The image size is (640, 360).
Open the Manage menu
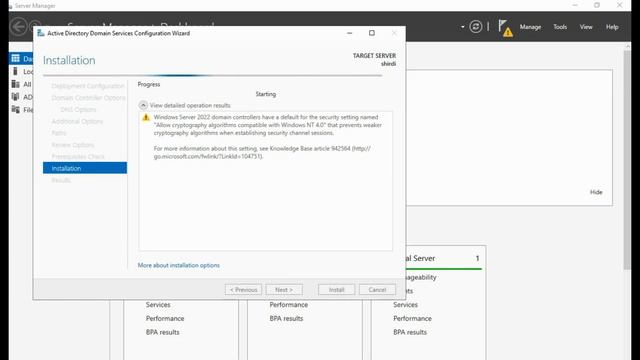point(530,27)
